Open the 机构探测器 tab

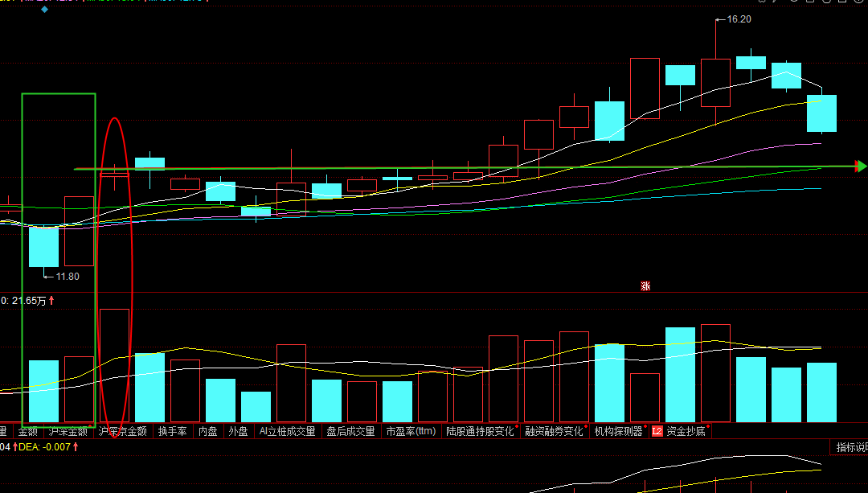coord(618,431)
